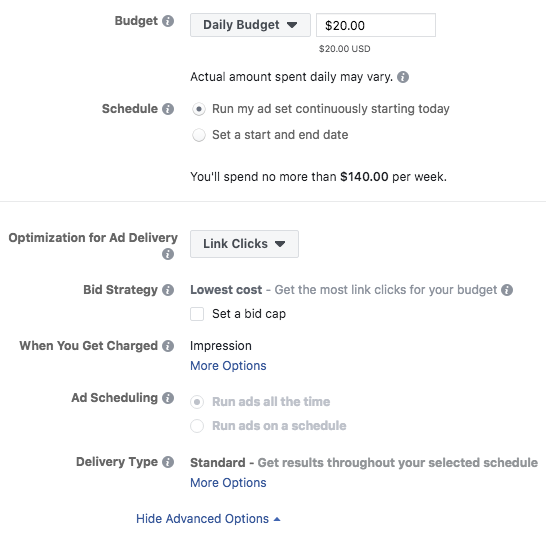Viewport: 552px width, 537px height.
Task: Show Optimization for Ad Delivery info tooltip
Action: [168, 254]
